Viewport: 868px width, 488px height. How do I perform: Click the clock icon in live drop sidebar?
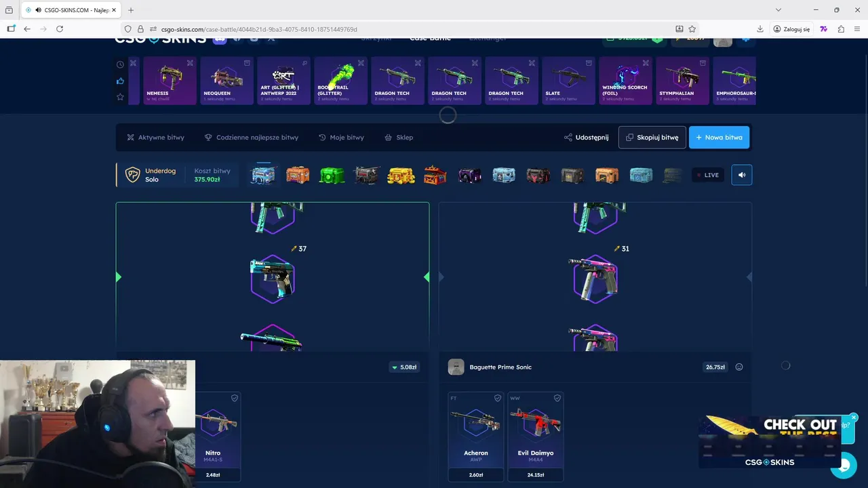120,64
